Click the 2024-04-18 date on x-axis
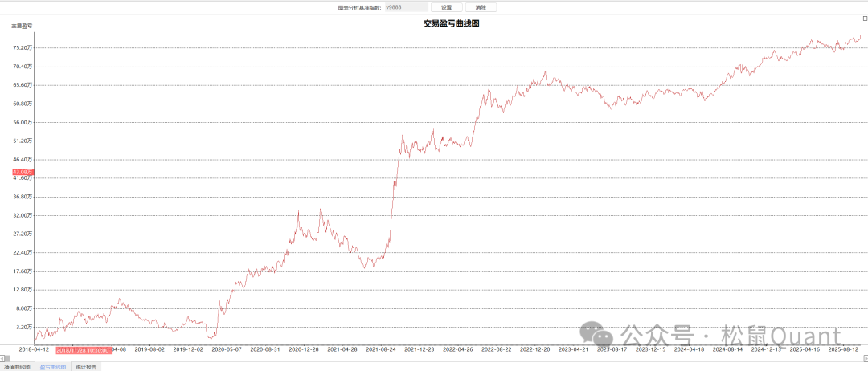This screenshot has height=371, width=868. point(690,349)
